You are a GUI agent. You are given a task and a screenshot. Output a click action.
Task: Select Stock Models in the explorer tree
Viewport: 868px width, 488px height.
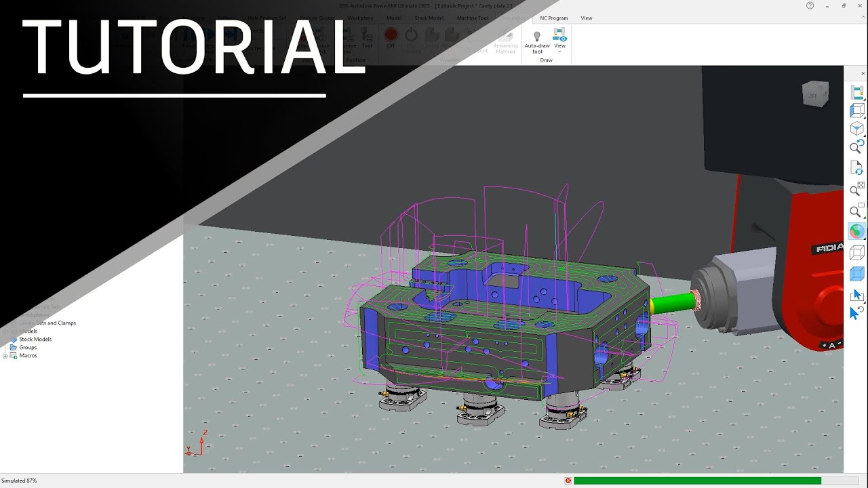tap(35, 339)
